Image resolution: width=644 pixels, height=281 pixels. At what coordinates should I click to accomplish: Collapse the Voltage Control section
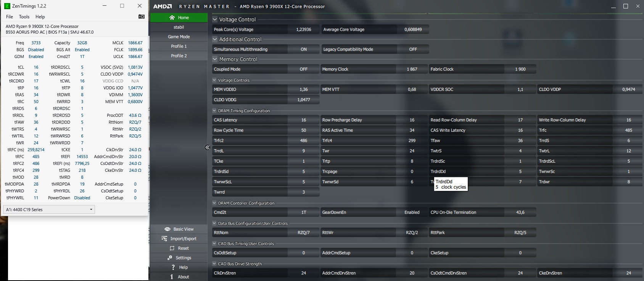215,19
